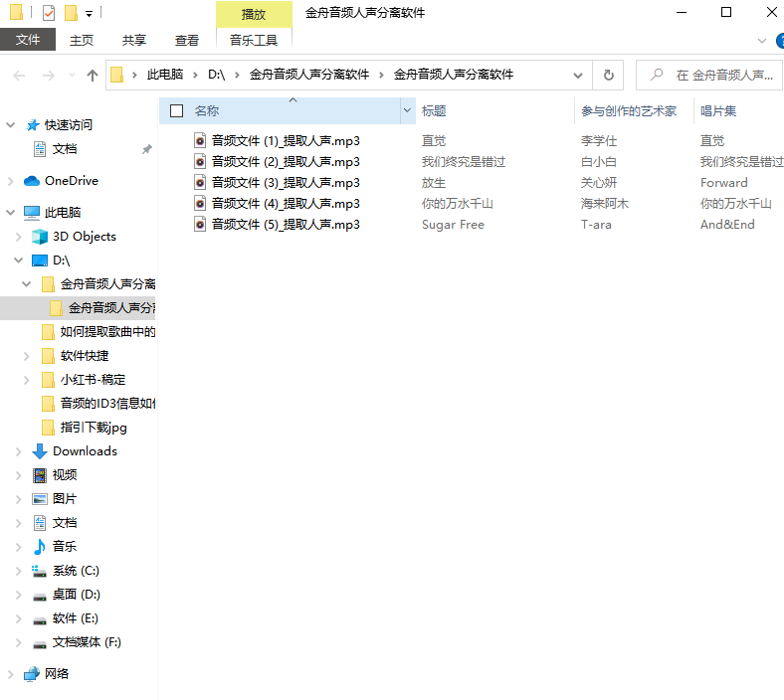This screenshot has height=700, width=784.
Task: Sort by the 唱片集 column header
Action: 718,111
